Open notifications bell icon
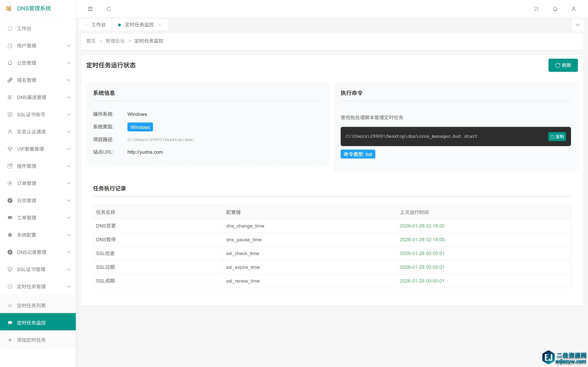The width and height of the screenshot is (588, 367). click(x=555, y=9)
